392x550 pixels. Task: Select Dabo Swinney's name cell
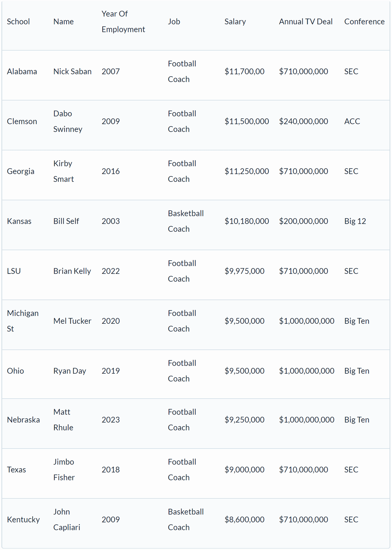point(68,121)
